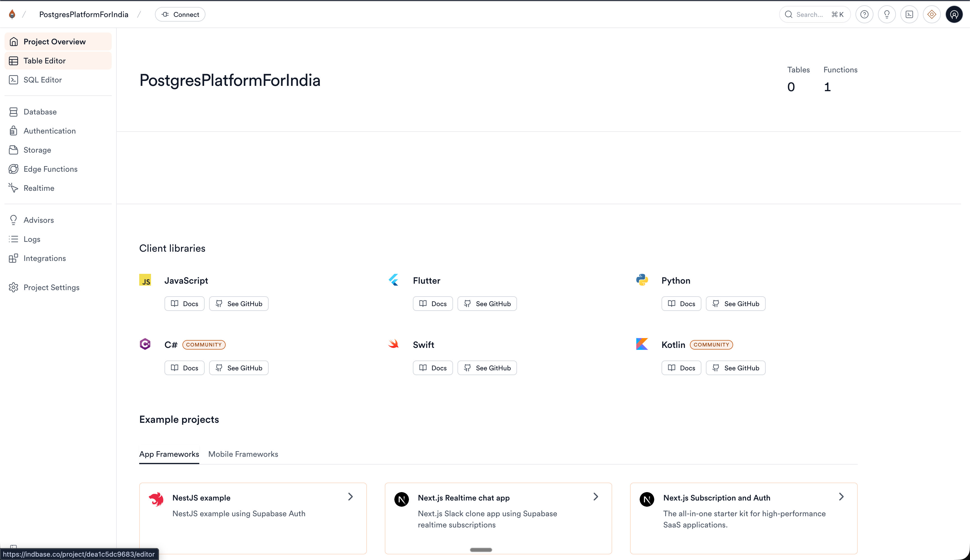Viewport: 970px width, 560px height.
Task: Expand the Next.js Realtime chat app card
Action: [x=595, y=497]
